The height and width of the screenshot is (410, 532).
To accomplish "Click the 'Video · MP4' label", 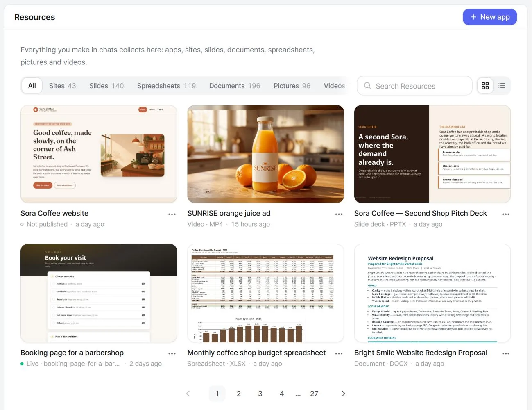I will point(205,224).
